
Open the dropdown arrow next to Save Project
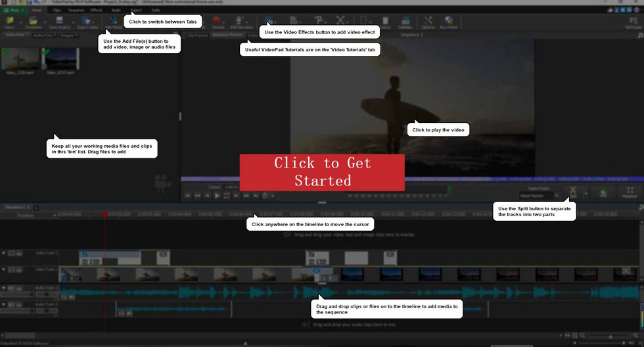pyautogui.click(x=73, y=22)
